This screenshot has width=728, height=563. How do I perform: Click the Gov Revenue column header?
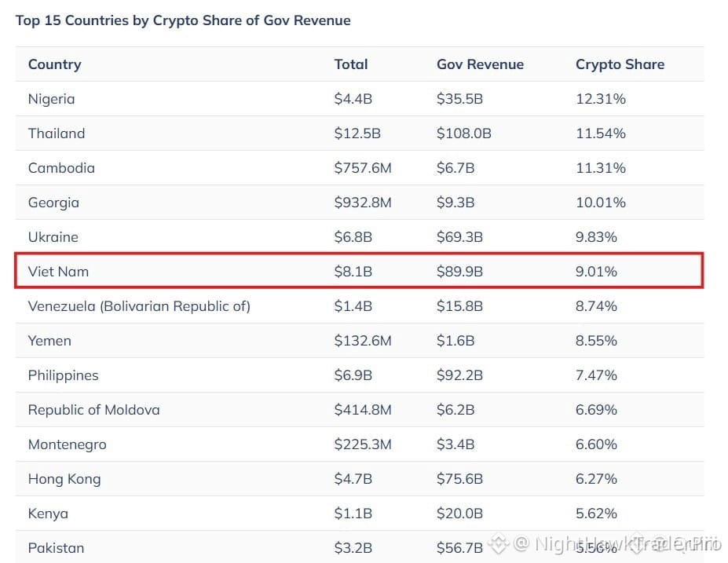tap(480, 64)
